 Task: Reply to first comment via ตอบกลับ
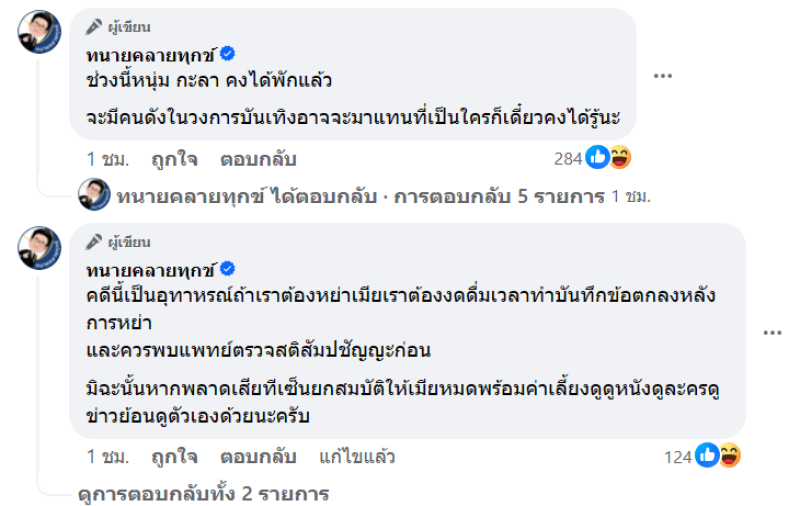pos(258,159)
